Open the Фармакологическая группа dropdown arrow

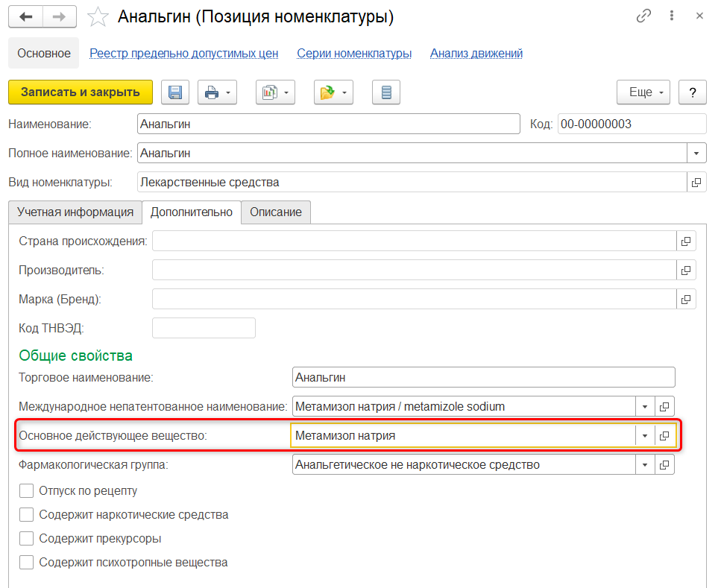point(644,465)
